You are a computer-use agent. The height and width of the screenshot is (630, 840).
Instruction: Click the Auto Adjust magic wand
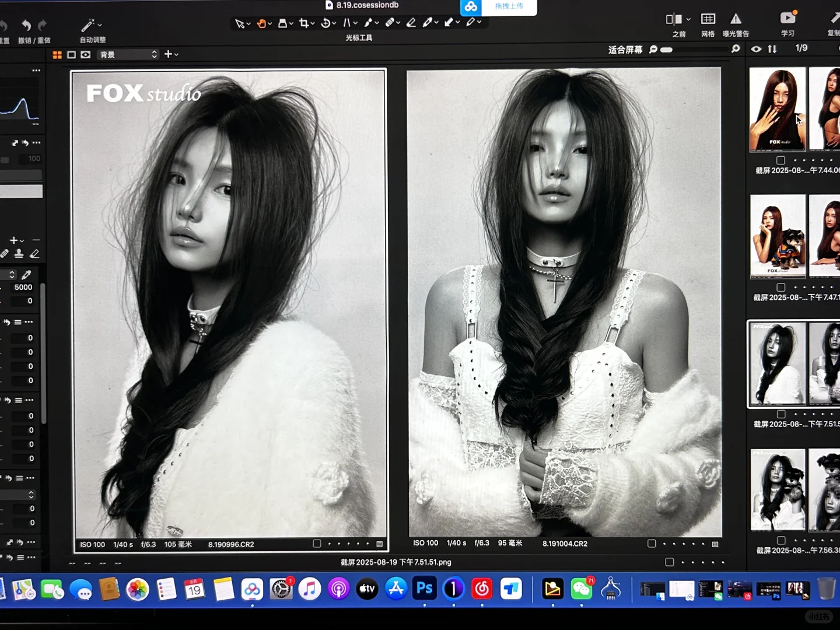click(x=87, y=25)
